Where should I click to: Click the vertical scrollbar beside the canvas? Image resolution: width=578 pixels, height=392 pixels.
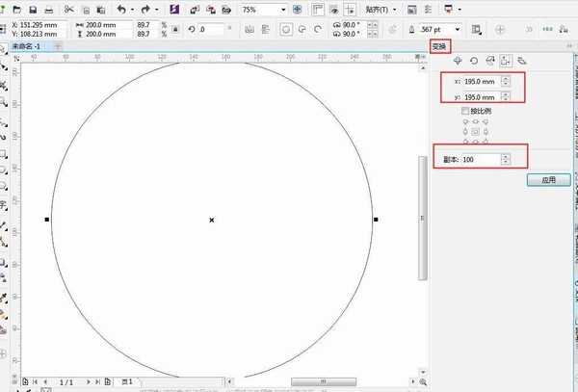[x=421, y=219]
